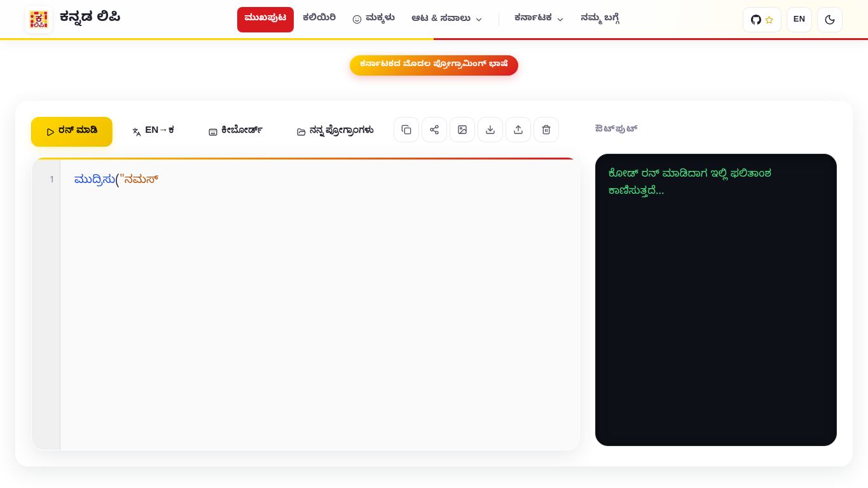Screen dimensions: 868x488
Task: Click the upload icon
Action: point(518,130)
